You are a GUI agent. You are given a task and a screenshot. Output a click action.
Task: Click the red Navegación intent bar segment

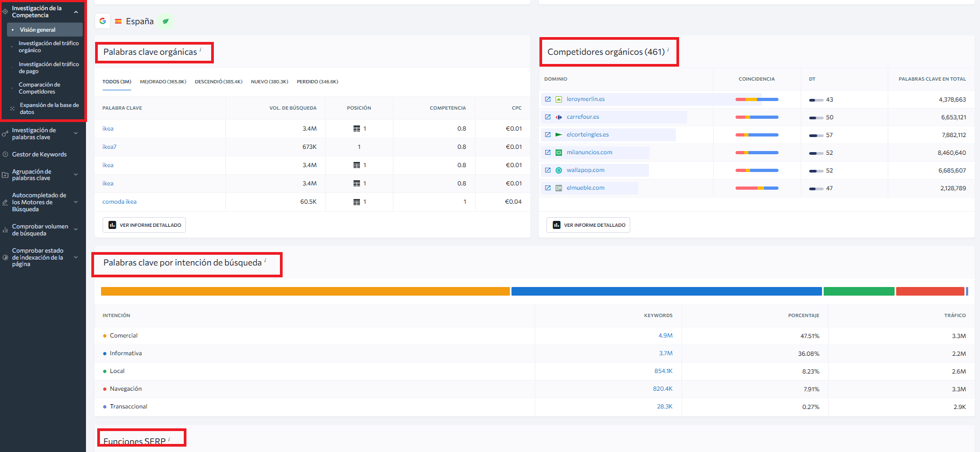pyautogui.click(x=930, y=291)
